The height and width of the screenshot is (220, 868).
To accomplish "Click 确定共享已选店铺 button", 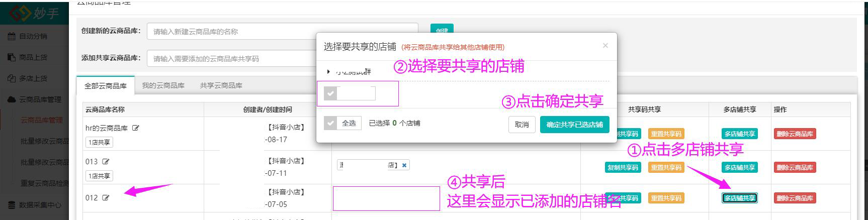I will (574, 125).
